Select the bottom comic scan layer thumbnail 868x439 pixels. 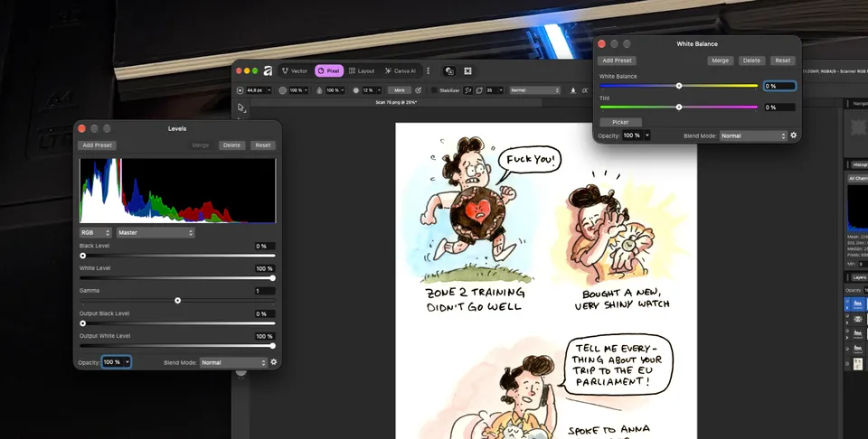point(857,364)
